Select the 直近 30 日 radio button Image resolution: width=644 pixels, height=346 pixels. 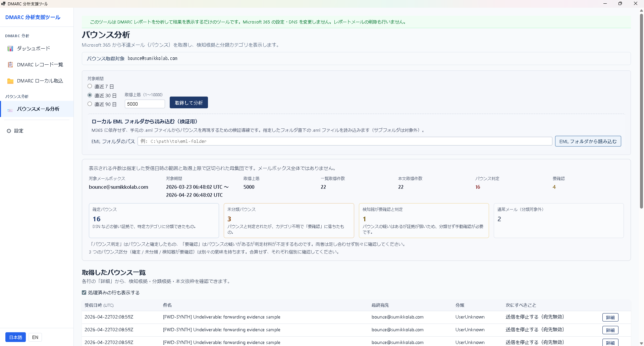(90, 95)
